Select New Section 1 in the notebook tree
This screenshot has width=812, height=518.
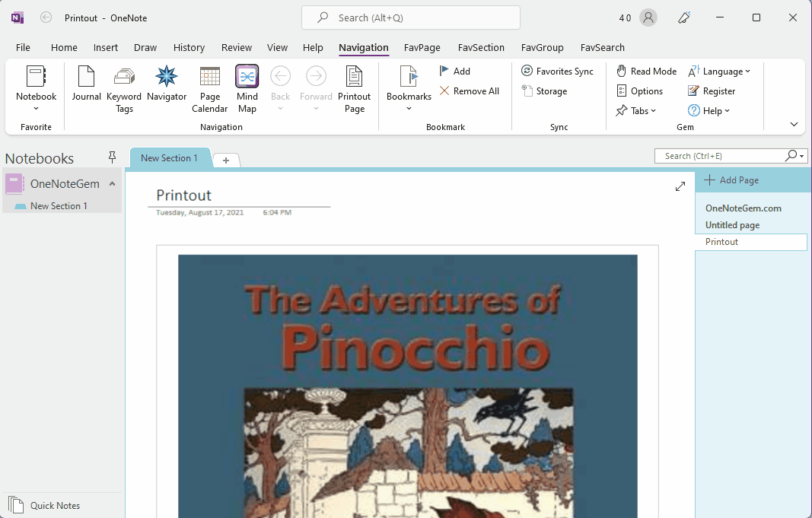click(59, 206)
